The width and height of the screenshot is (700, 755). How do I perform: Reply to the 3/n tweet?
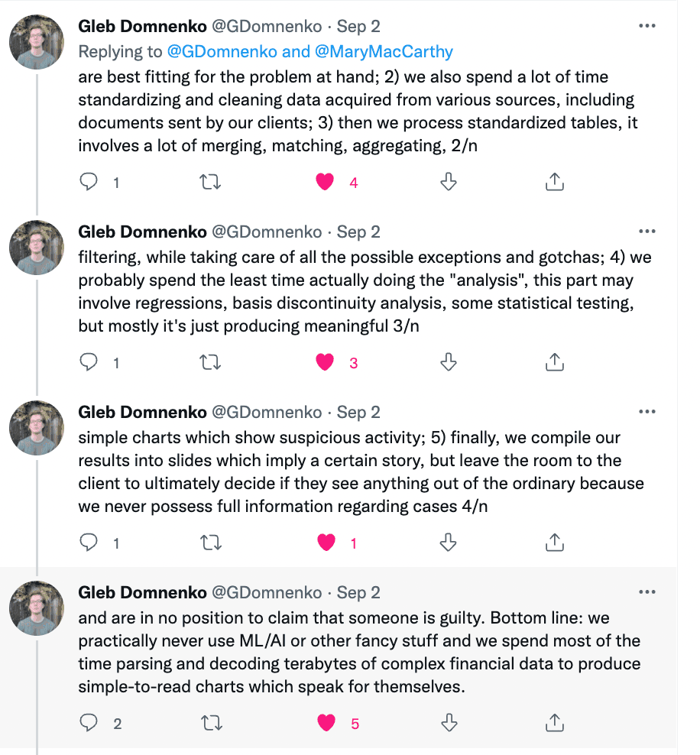click(x=89, y=362)
